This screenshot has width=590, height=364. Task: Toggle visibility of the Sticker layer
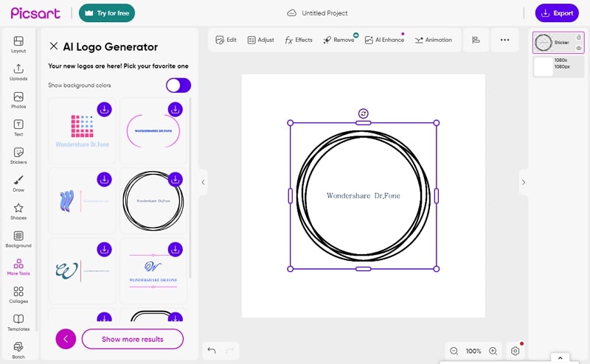(x=579, y=48)
